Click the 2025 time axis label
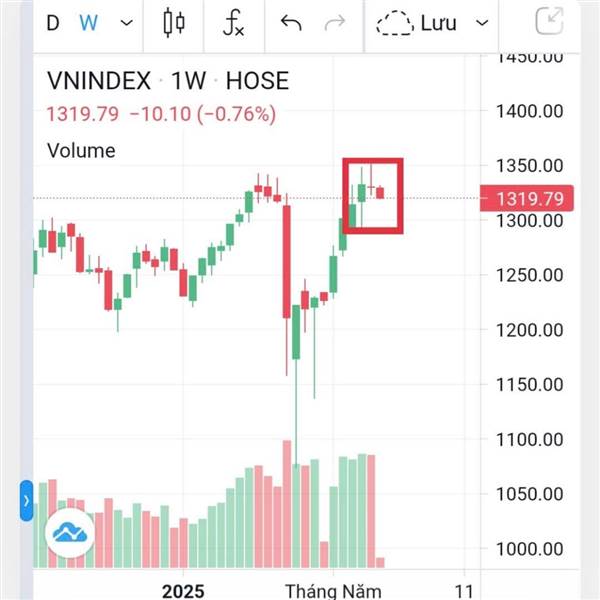Viewport: 600px width, 600px height. (x=183, y=591)
